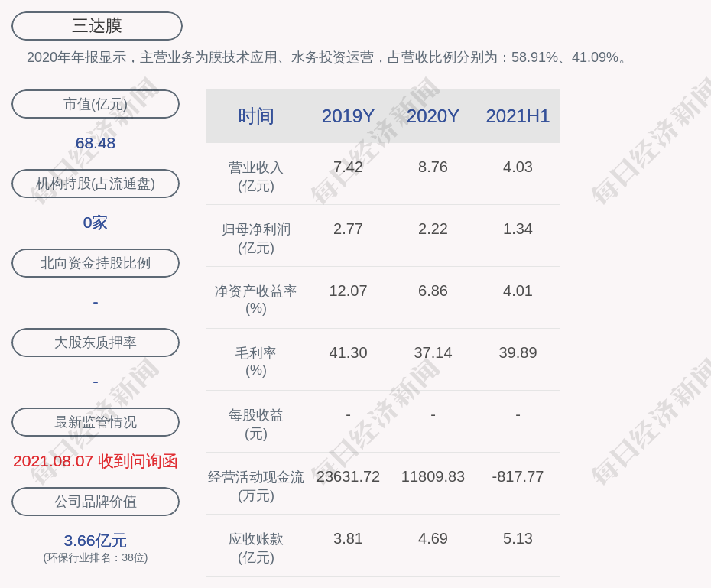Click ROE value 6.86
Screen dimensions: 711x588
point(433,291)
